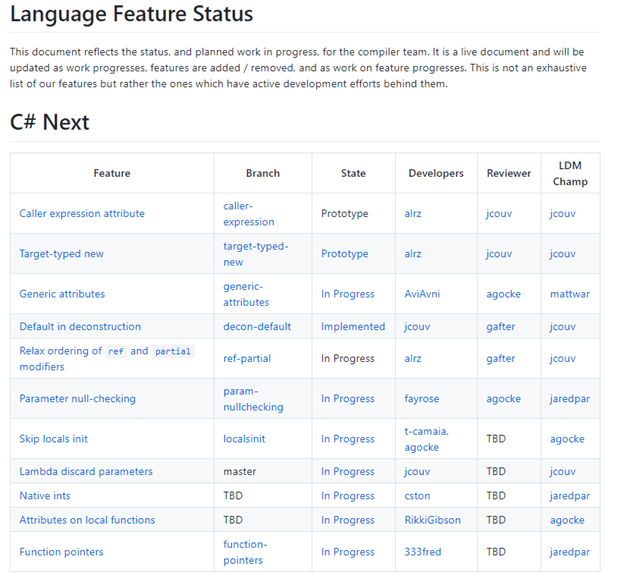Open developer cston's profile link
Screen dimensions: 624x585
tap(417, 495)
